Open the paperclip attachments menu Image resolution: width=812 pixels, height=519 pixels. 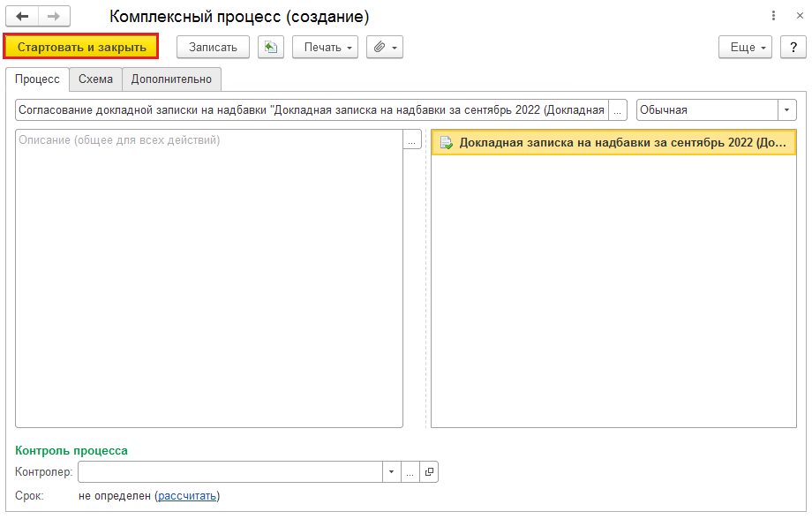[x=385, y=47]
